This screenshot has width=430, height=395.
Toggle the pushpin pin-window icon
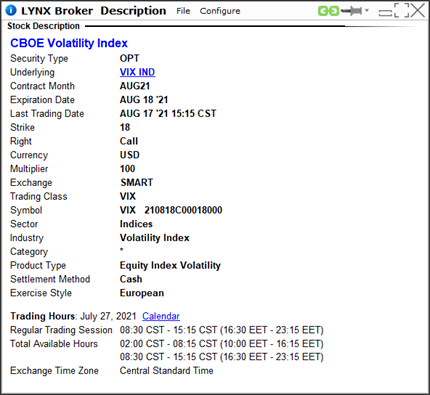click(x=351, y=11)
